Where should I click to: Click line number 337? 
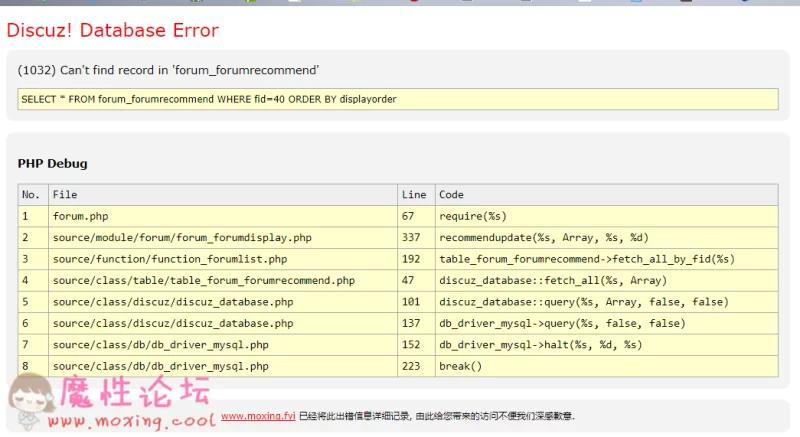(x=411, y=238)
